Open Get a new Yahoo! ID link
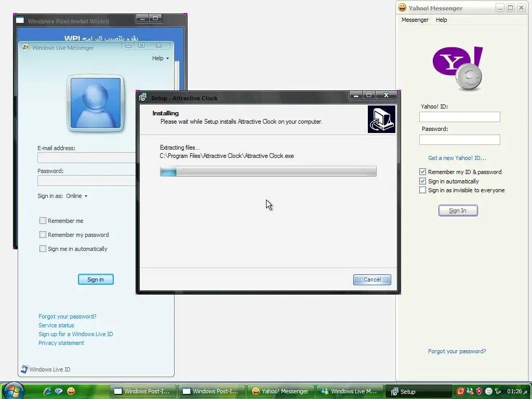 click(457, 158)
